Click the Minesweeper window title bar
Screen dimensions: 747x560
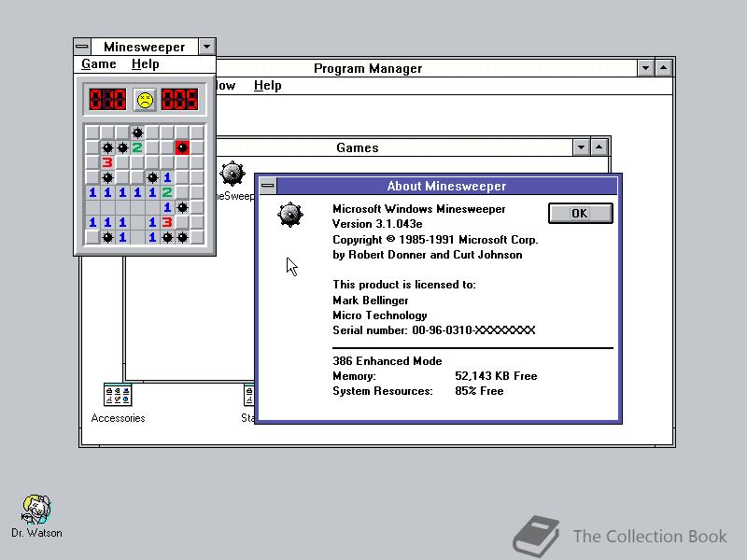145,47
